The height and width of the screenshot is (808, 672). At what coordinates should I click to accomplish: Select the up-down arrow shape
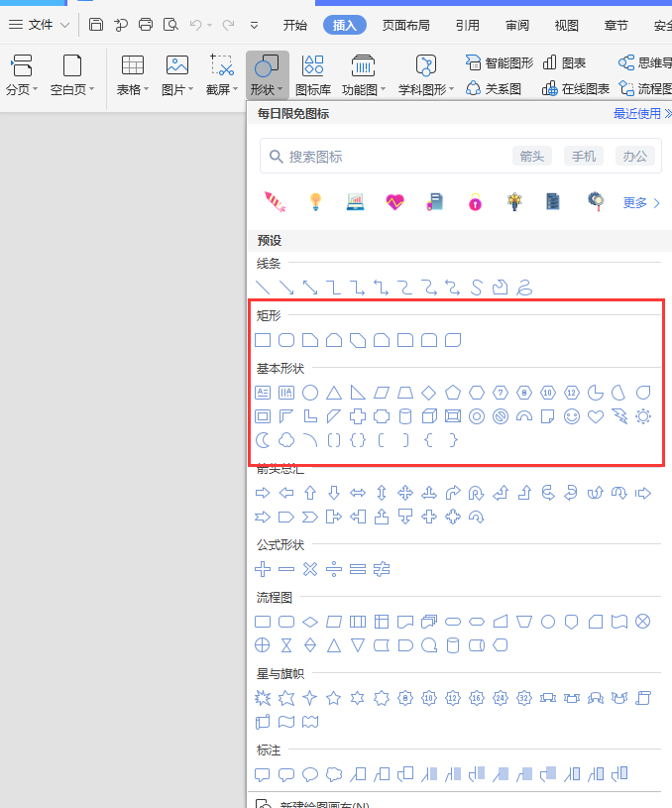tap(382, 493)
